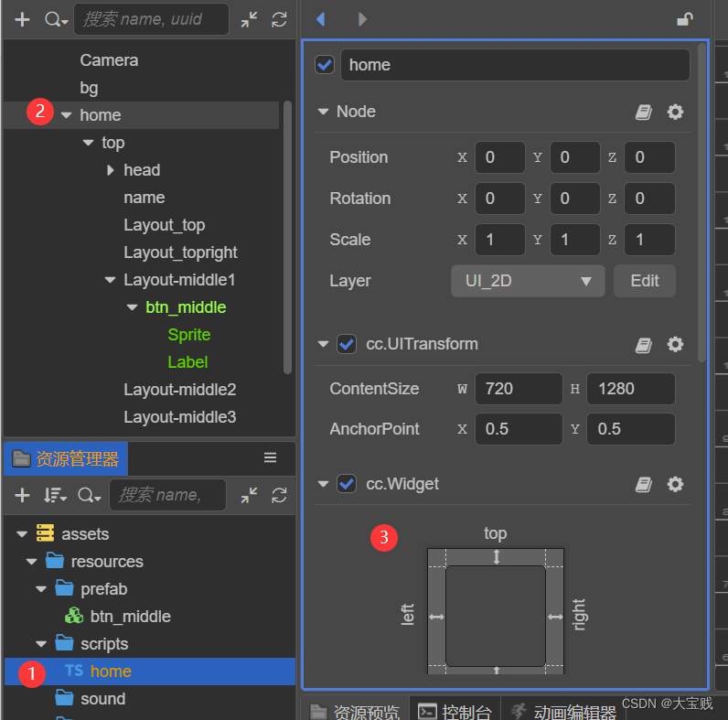This screenshot has width=728, height=720.
Task: Switch to the 控制台 console tab
Action: (x=455, y=712)
